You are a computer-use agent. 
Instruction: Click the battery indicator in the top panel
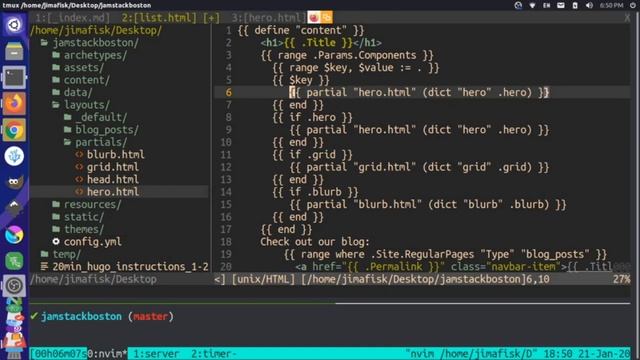pos(575,5)
